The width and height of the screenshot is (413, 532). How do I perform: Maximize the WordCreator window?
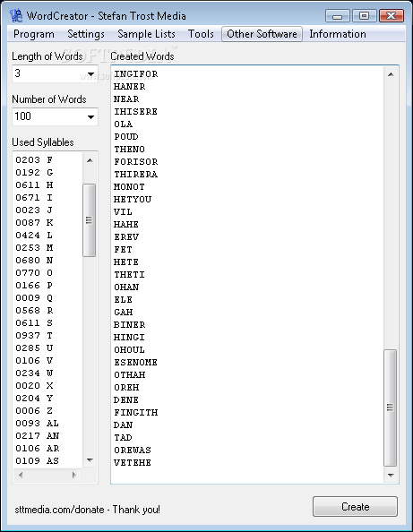tap(364, 16)
